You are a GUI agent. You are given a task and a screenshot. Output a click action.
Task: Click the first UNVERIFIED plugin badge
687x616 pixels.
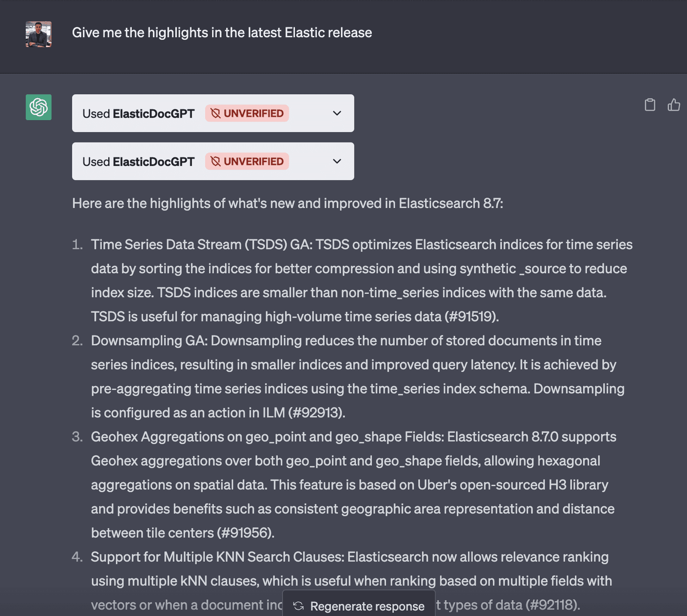click(x=247, y=113)
